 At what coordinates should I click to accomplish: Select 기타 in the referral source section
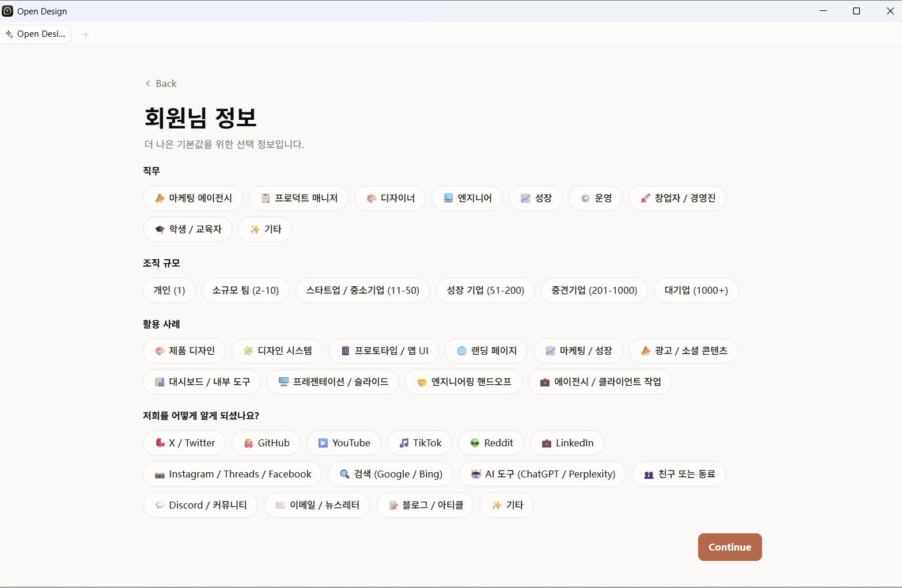[507, 505]
